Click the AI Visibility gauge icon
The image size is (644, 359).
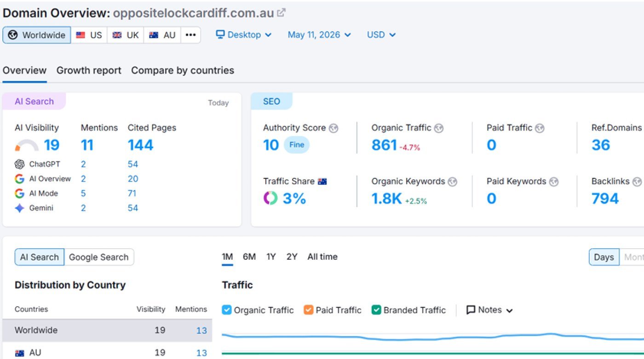[x=26, y=146]
